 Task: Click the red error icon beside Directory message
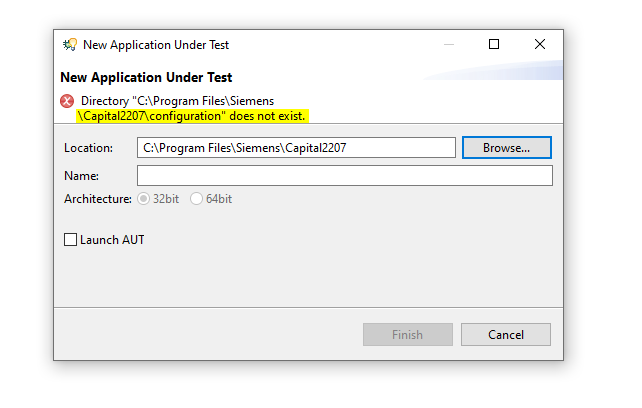(x=67, y=101)
